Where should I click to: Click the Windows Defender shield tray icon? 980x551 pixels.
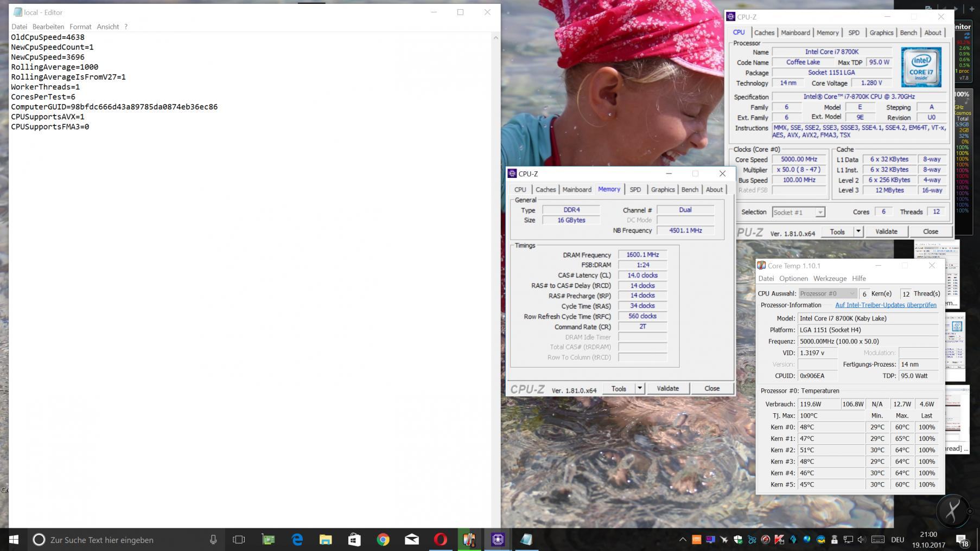coord(738,540)
